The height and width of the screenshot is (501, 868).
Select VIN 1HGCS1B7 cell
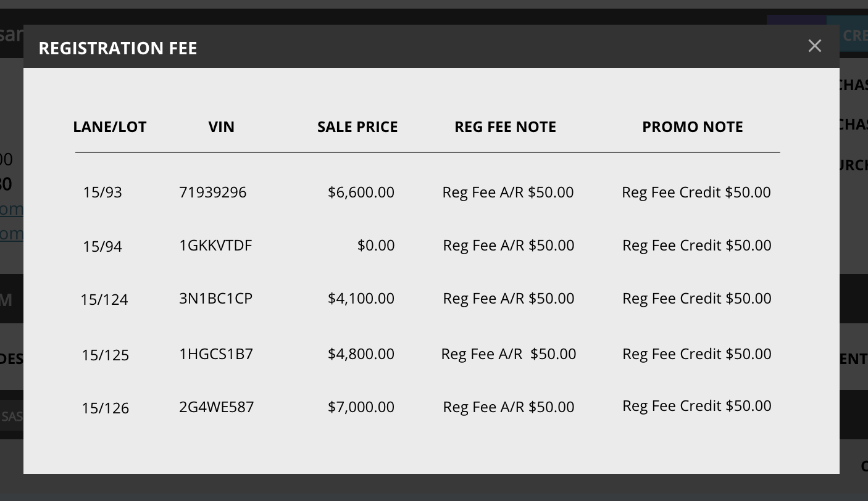point(215,354)
